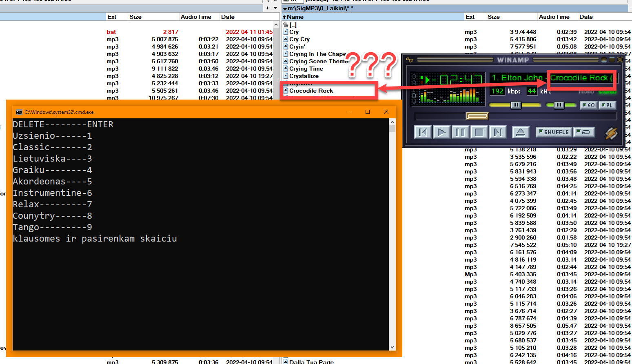
Task: Toggle Shuffle mode in Winamp
Action: pyautogui.click(x=553, y=132)
